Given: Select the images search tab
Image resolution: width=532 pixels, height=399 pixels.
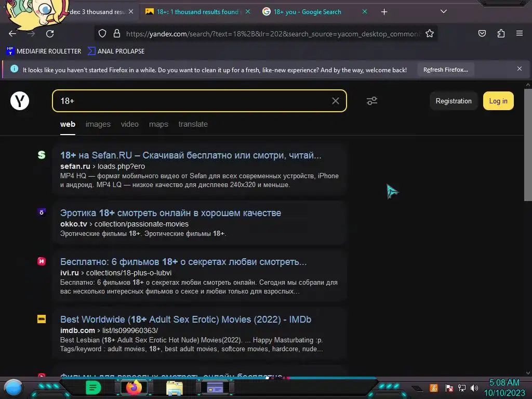Looking at the screenshot, I should (98, 124).
